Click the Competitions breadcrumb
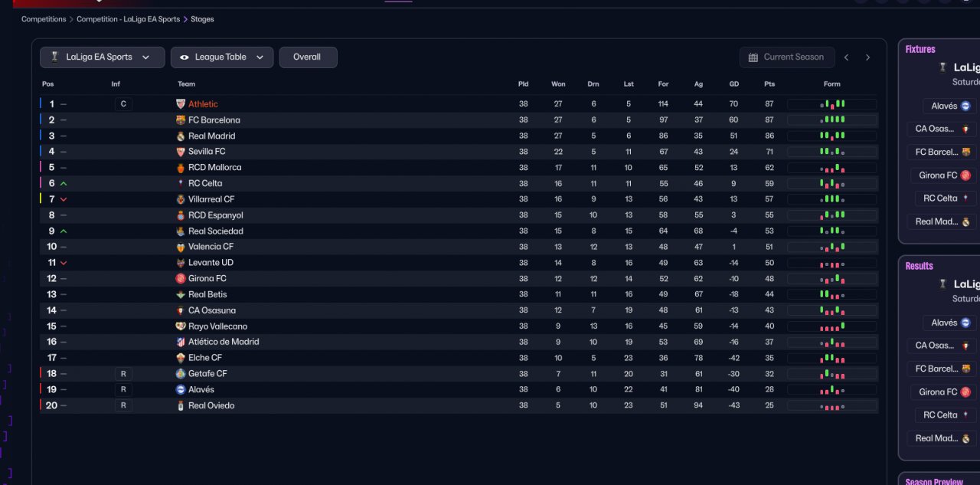 point(44,19)
